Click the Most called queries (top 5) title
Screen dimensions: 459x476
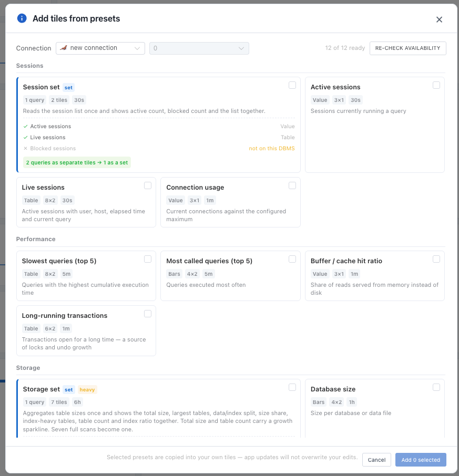coord(209,261)
